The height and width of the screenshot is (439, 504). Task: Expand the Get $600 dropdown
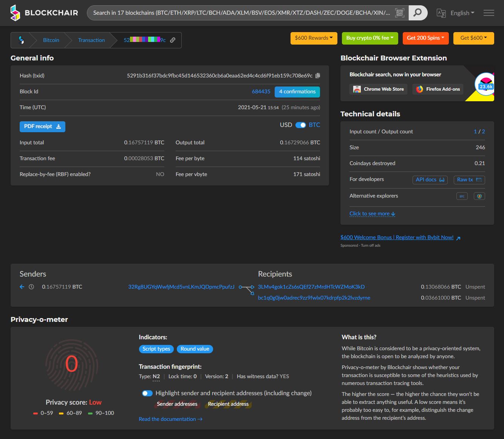[474, 38]
